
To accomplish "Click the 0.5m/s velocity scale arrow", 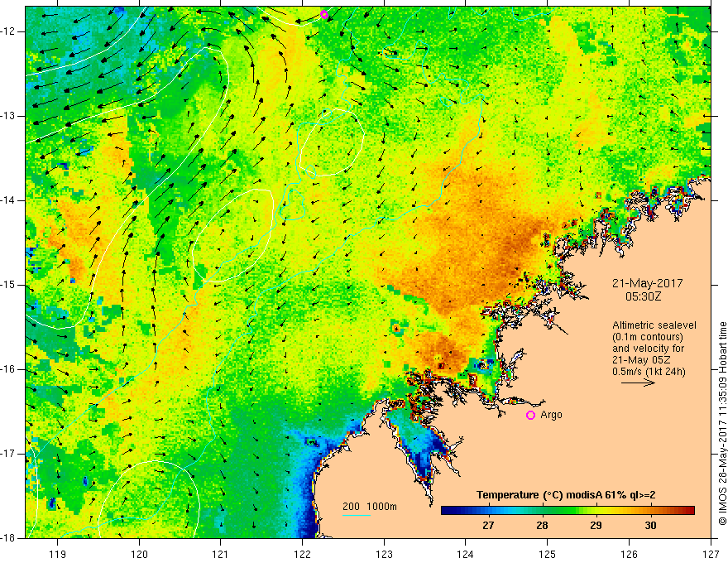I will (639, 383).
